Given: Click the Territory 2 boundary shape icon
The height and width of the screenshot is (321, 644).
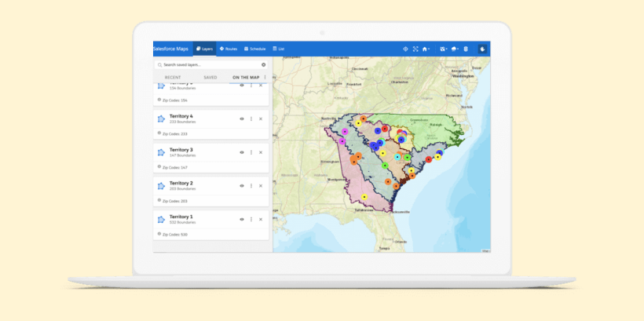Looking at the screenshot, I should 161,185.
